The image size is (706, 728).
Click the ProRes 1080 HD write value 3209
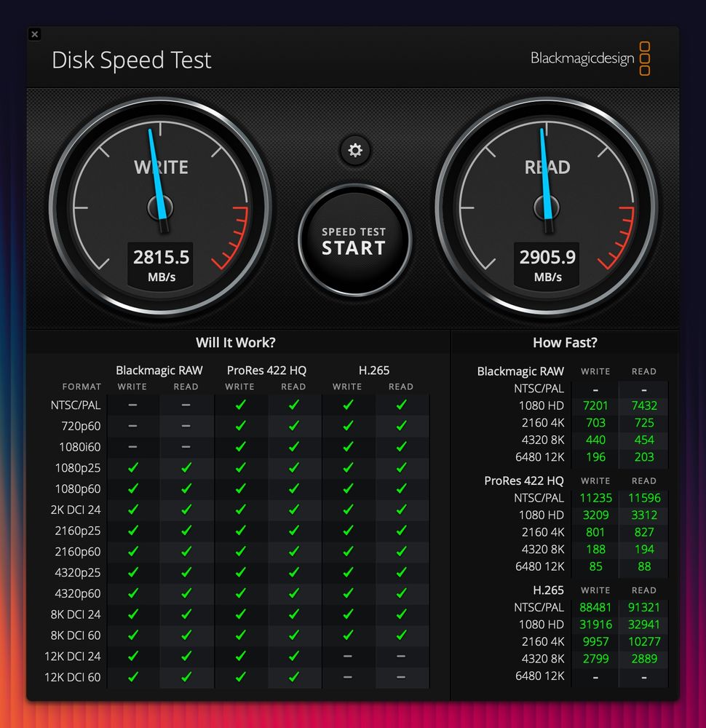click(595, 515)
